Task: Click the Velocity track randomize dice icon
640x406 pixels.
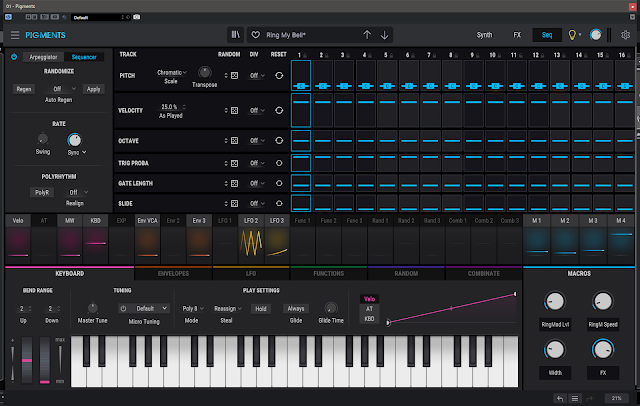Action: [x=235, y=111]
